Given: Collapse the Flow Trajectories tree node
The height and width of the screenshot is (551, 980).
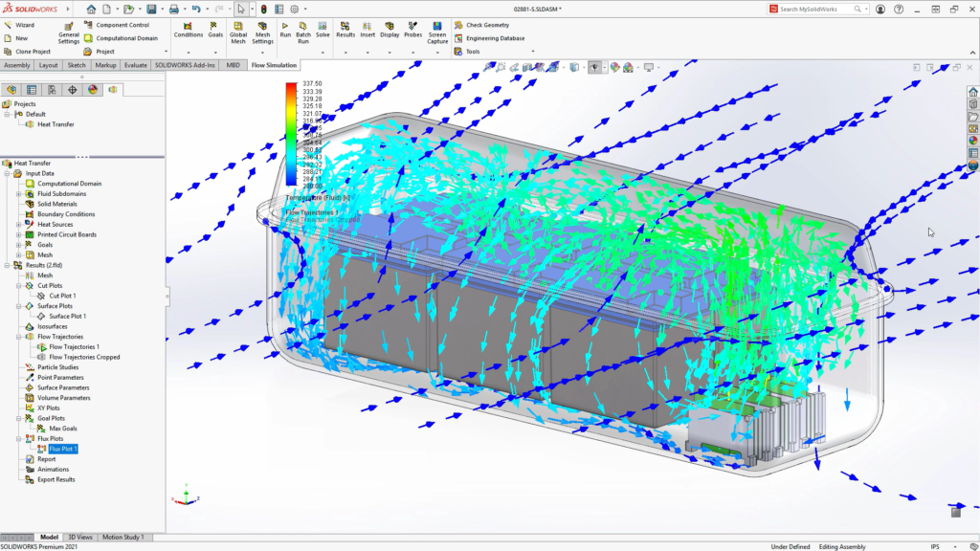Looking at the screenshot, I should (x=19, y=337).
